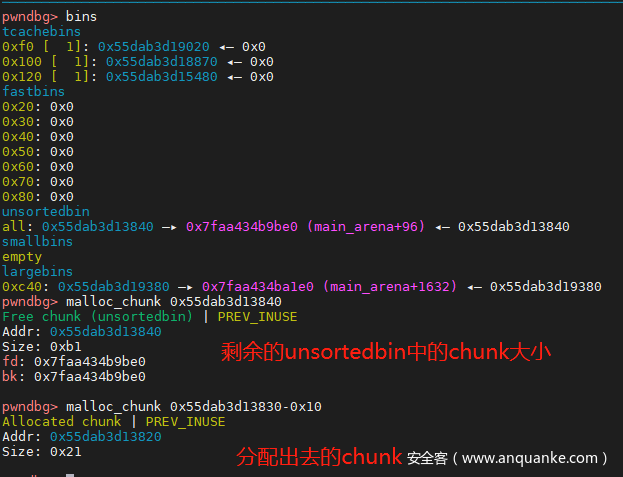Click the 'Free chunk (unsortedbin)' text
This screenshot has height=477, width=623.
(x=97, y=317)
